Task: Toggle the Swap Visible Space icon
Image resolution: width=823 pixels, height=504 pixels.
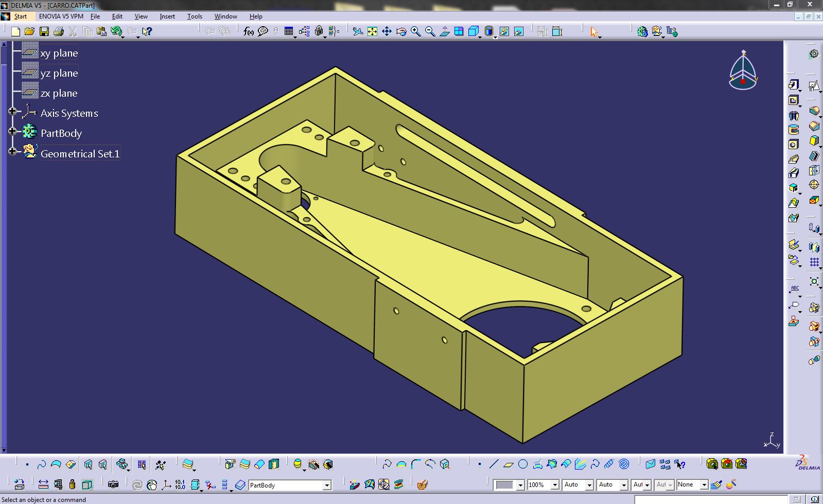Action: pyautogui.click(x=519, y=31)
